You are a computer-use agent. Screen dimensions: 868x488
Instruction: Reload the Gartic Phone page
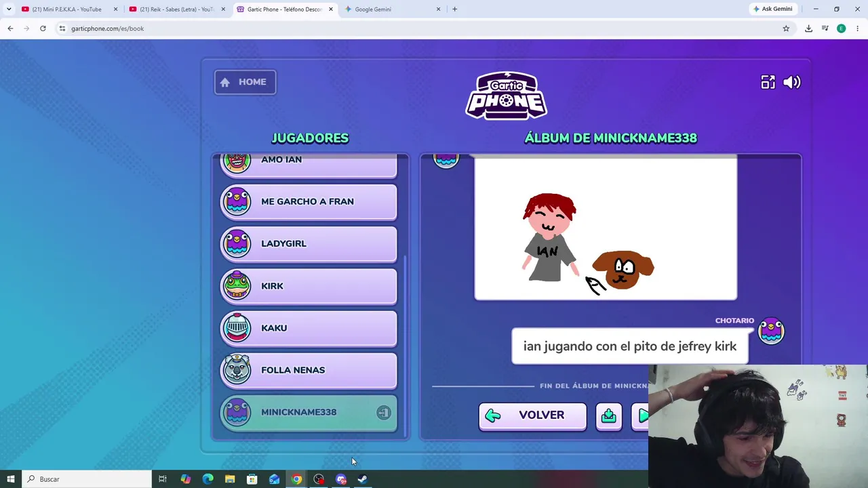pos(43,28)
